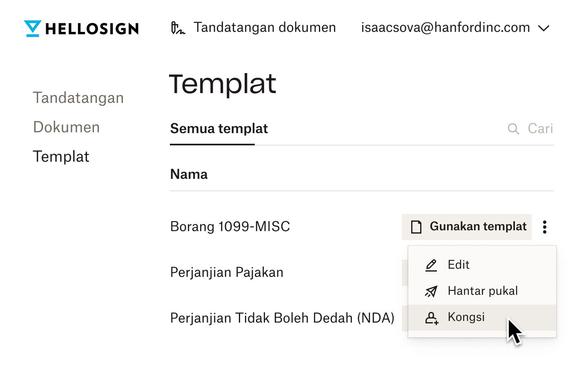Open the three-dot overflow menu for Borang 1099-MISC
This screenshot has height=392, width=588.
[545, 227]
